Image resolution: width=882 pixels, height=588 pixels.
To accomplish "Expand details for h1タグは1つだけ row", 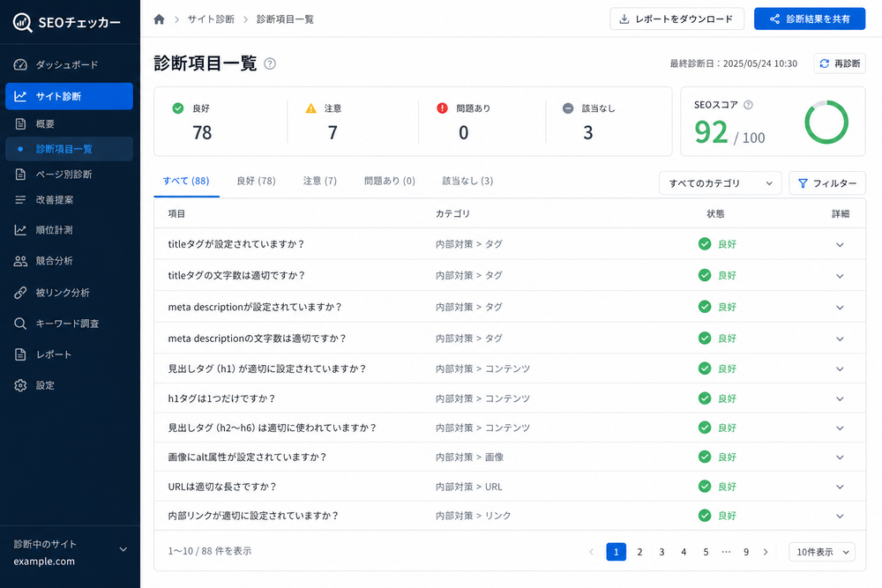I will point(840,399).
